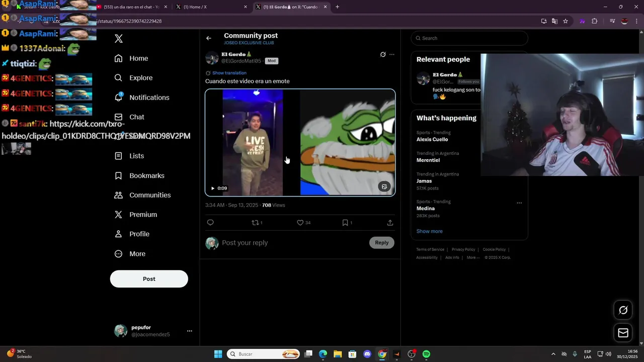This screenshot has width=644, height=362.
Task: Click the Reply button
Action: tap(382, 243)
